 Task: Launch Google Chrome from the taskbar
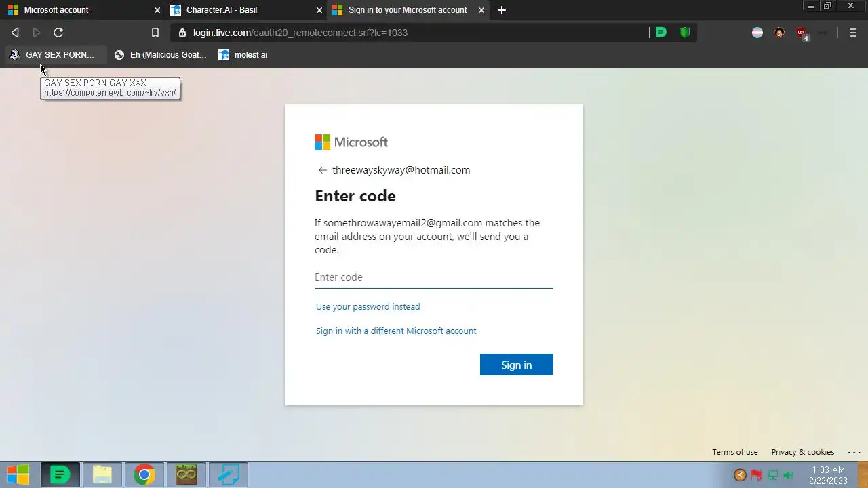(144, 475)
